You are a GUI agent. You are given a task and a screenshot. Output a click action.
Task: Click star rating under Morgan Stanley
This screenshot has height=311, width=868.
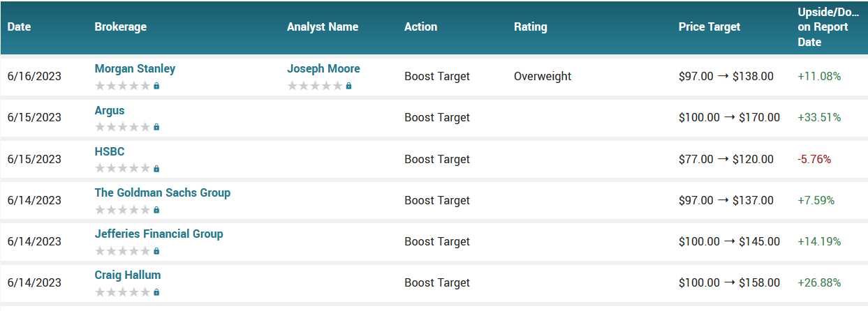pyautogui.click(x=122, y=86)
